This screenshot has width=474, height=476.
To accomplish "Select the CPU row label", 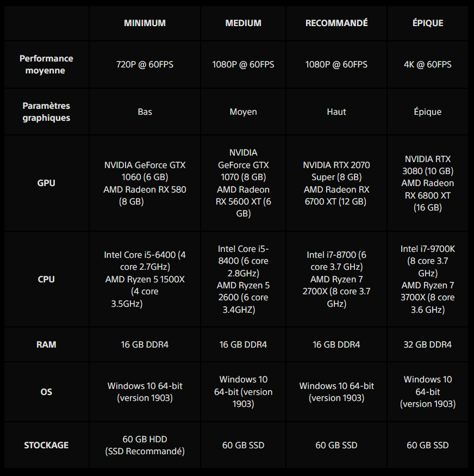I will (46, 279).
